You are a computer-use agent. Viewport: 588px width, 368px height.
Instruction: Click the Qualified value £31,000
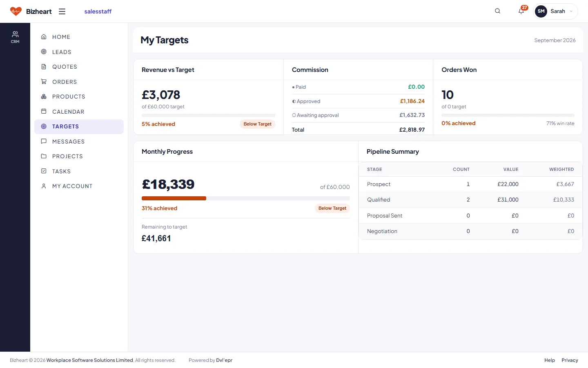pyautogui.click(x=508, y=200)
